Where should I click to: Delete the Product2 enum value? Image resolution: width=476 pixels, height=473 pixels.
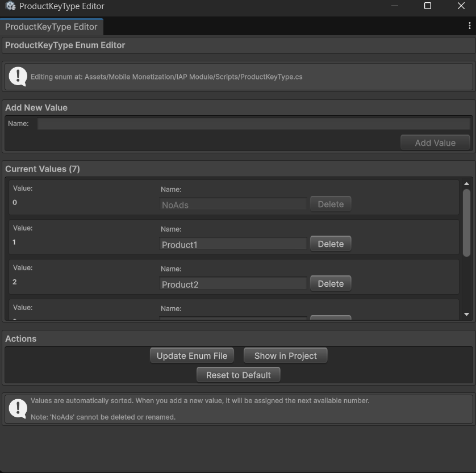tap(331, 283)
